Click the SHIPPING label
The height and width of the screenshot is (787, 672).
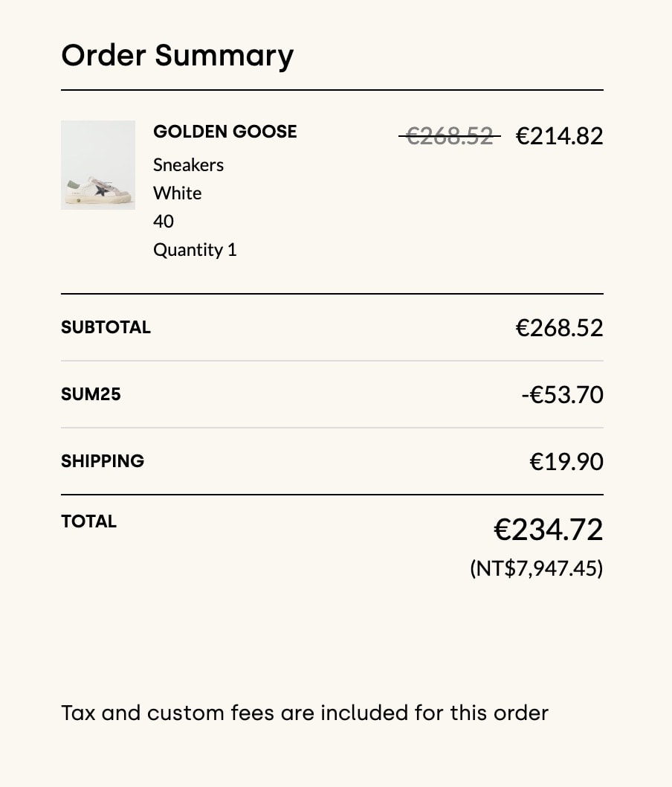pos(103,461)
